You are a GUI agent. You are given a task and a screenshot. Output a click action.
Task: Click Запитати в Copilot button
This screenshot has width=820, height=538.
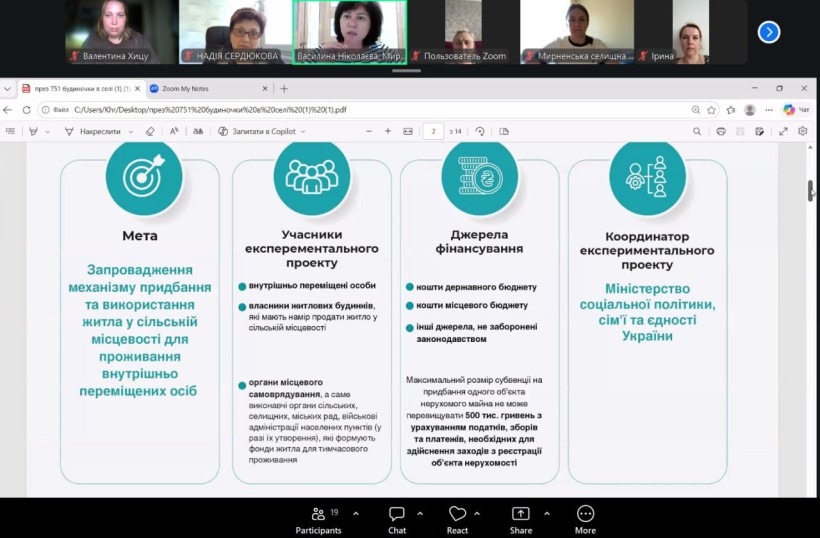(257, 132)
